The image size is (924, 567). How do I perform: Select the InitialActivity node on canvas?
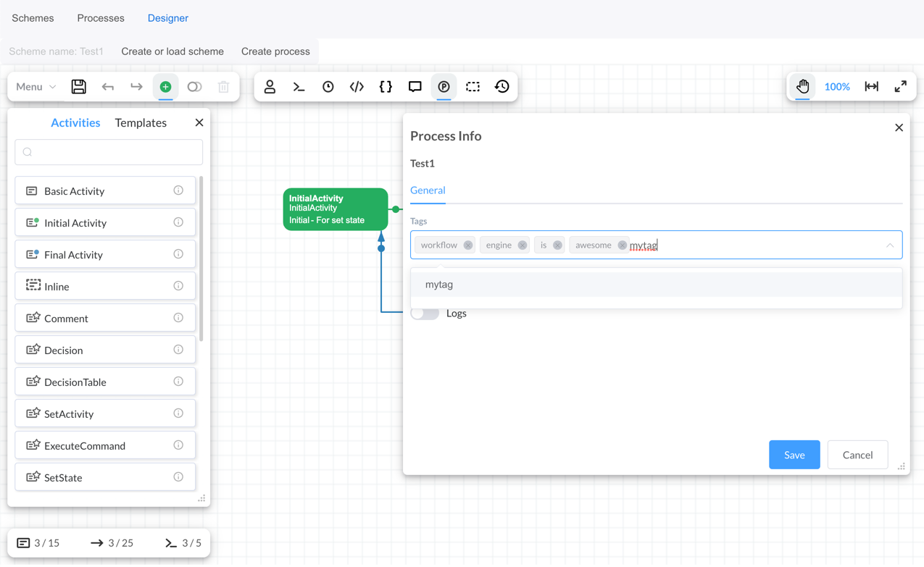[x=336, y=209]
